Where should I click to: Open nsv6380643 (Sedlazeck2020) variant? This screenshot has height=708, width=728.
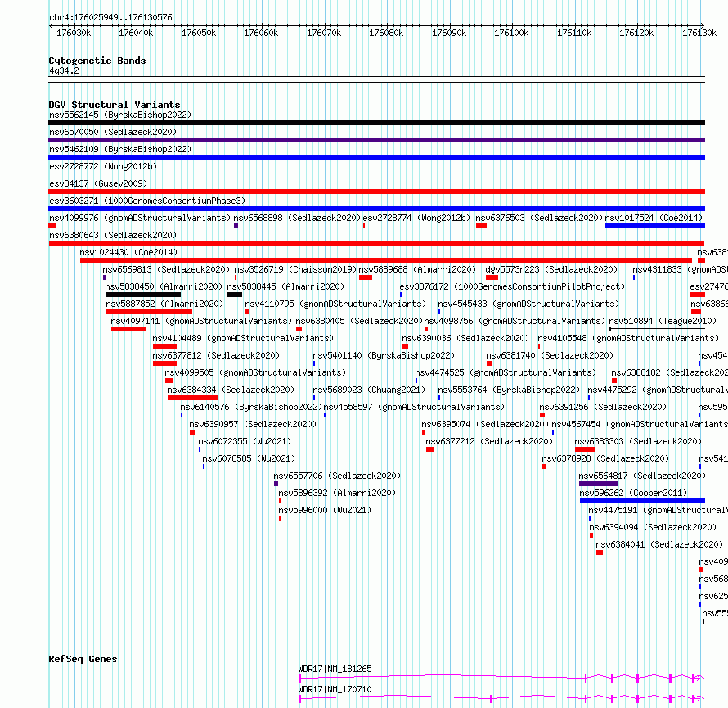(113, 235)
